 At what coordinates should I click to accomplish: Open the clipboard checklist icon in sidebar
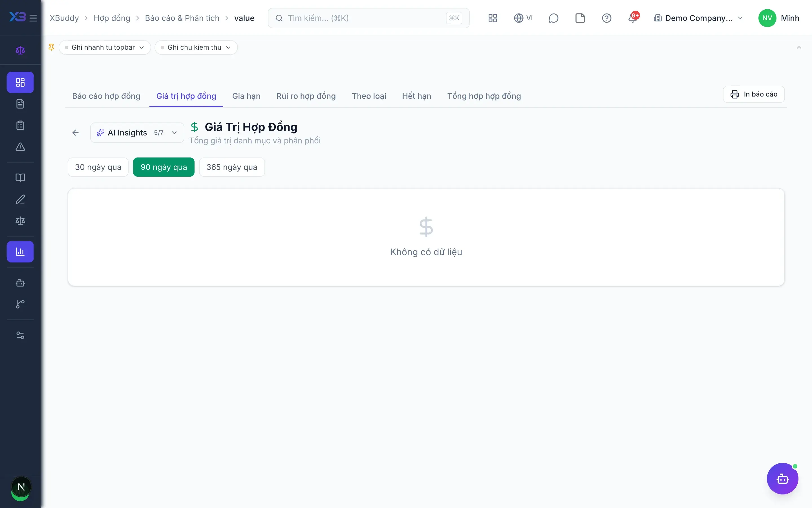(20, 125)
